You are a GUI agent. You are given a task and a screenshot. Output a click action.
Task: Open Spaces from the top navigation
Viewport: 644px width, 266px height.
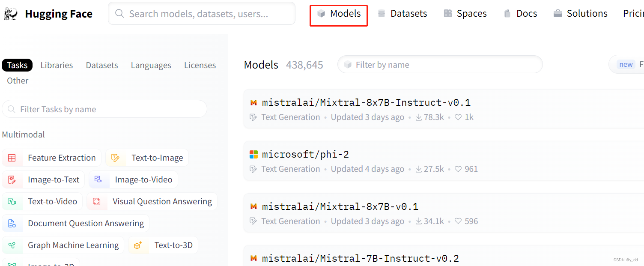click(465, 14)
